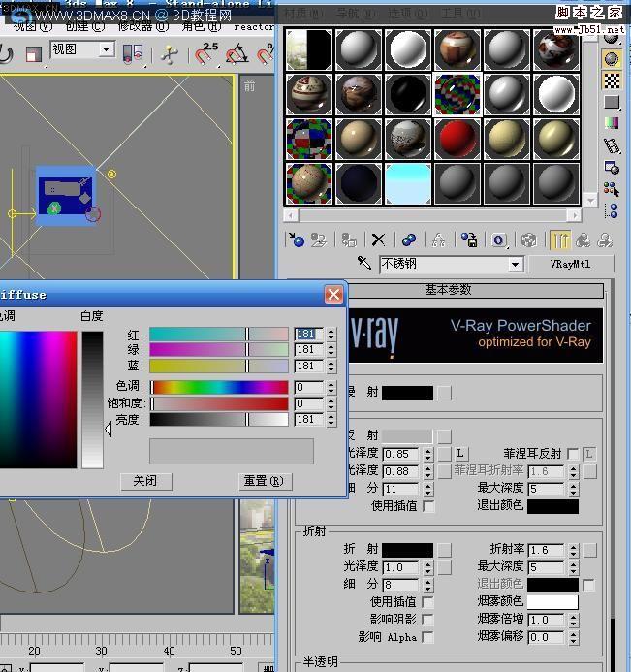Click Angle Snap Toggle icon

237,53
